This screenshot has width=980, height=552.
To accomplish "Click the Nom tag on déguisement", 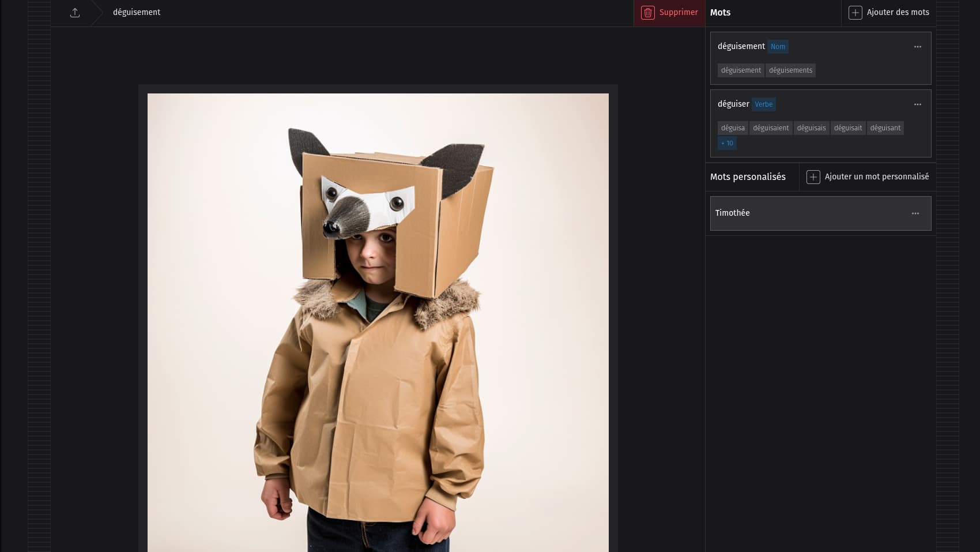I will [778, 47].
